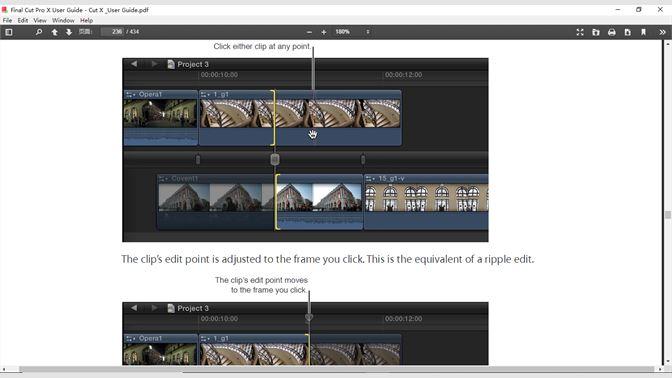Zoom in with the plus button
This screenshot has width=672, height=378.
click(x=324, y=32)
